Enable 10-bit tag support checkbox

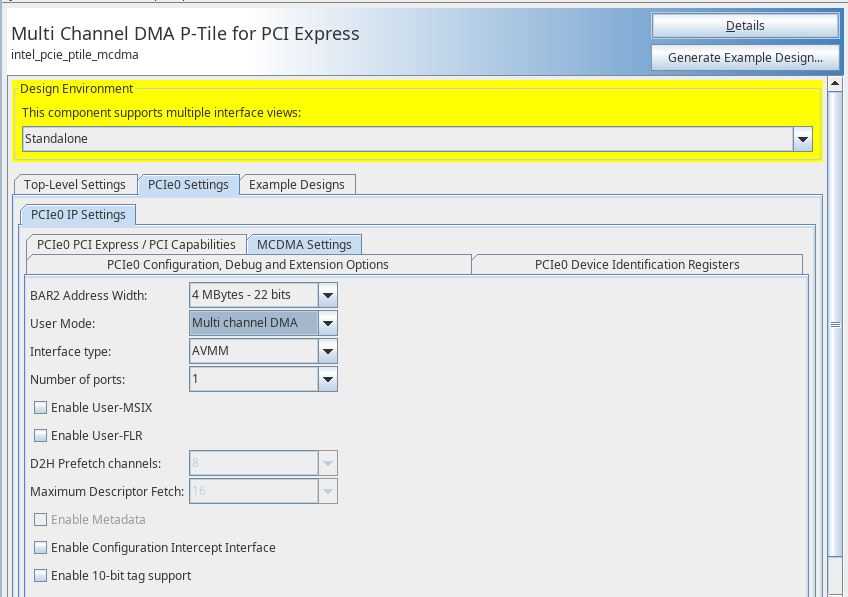pyautogui.click(x=41, y=576)
